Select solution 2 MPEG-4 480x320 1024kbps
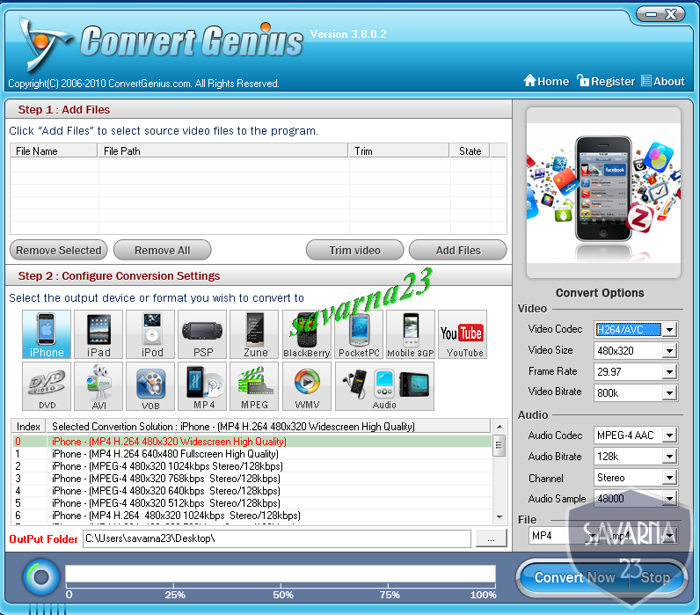 tap(252, 466)
